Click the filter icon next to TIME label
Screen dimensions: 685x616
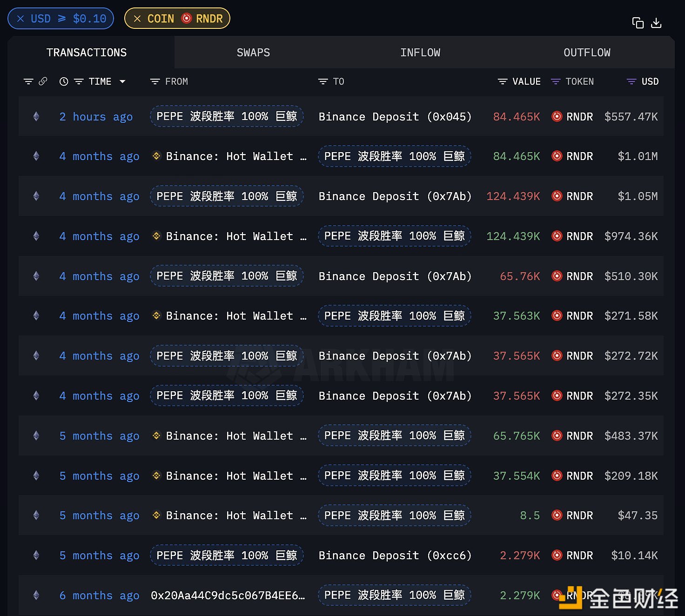click(x=79, y=81)
